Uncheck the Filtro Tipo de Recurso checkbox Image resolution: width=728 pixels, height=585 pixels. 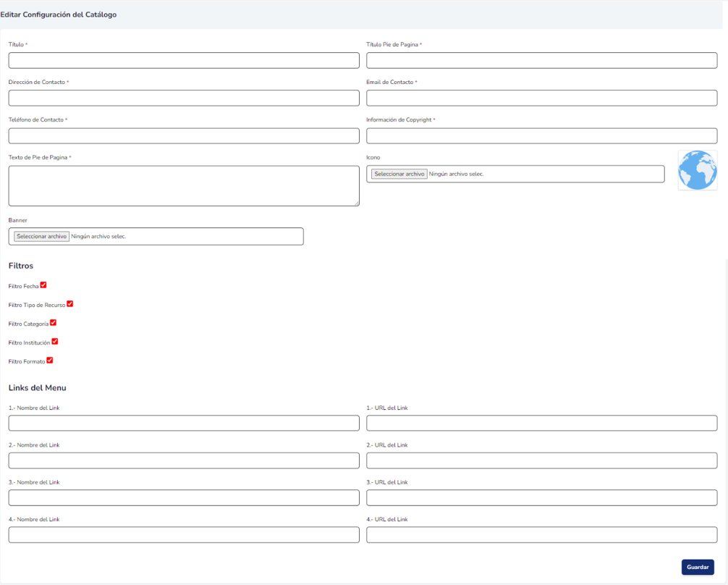coord(69,304)
